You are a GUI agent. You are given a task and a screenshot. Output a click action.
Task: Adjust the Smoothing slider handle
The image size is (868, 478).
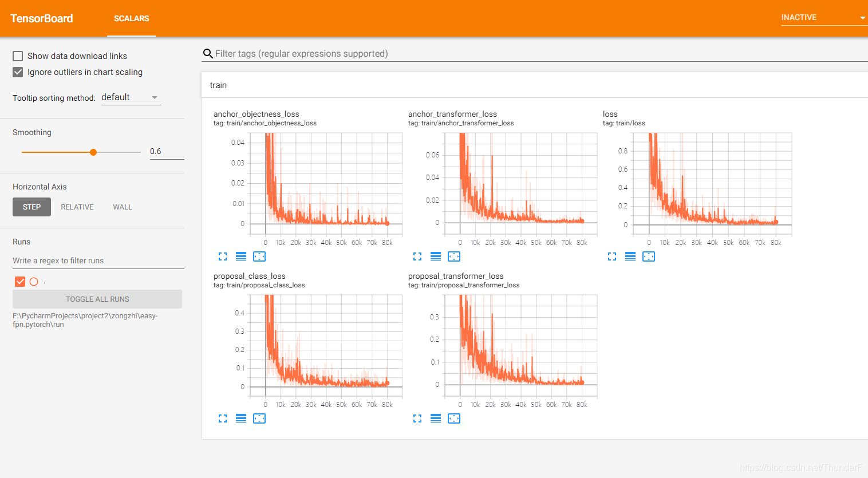click(x=93, y=152)
